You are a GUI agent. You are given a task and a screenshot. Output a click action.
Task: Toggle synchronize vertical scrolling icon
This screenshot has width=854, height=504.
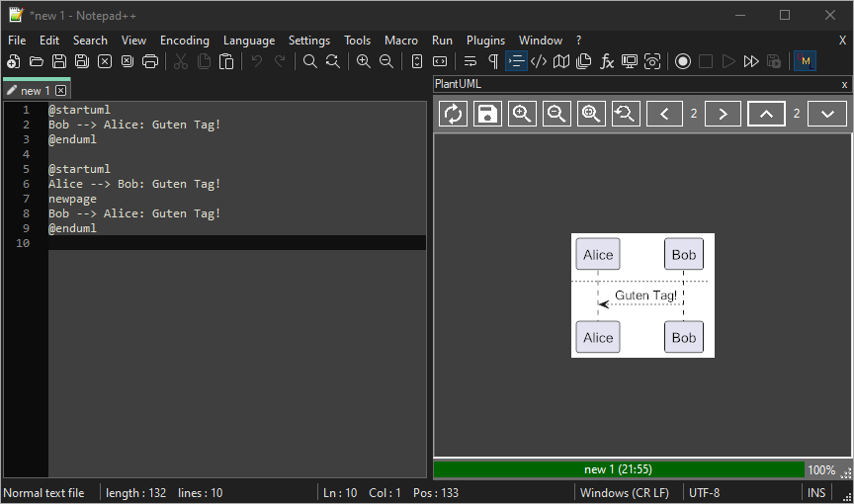pyautogui.click(x=417, y=61)
